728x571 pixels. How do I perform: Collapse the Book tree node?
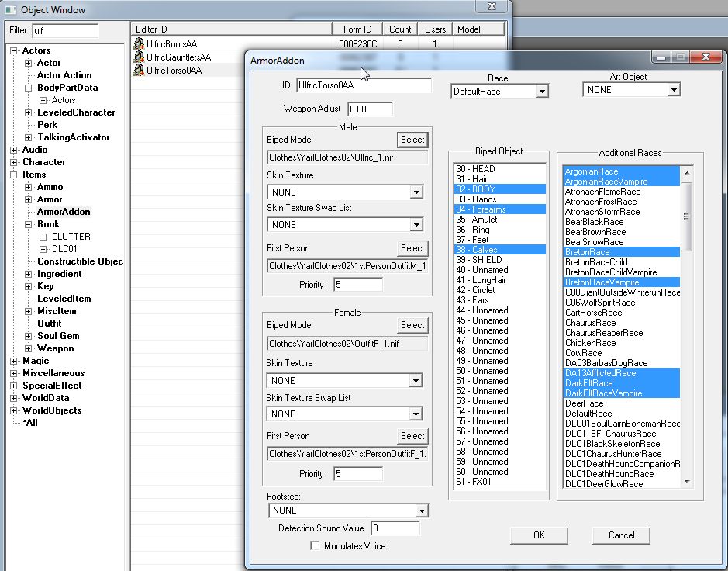[29, 224]
